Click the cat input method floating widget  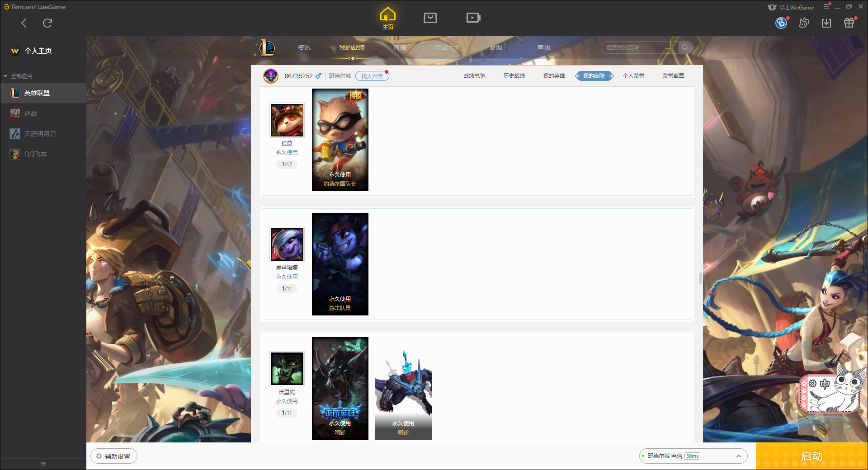click(x=832, y=390)
